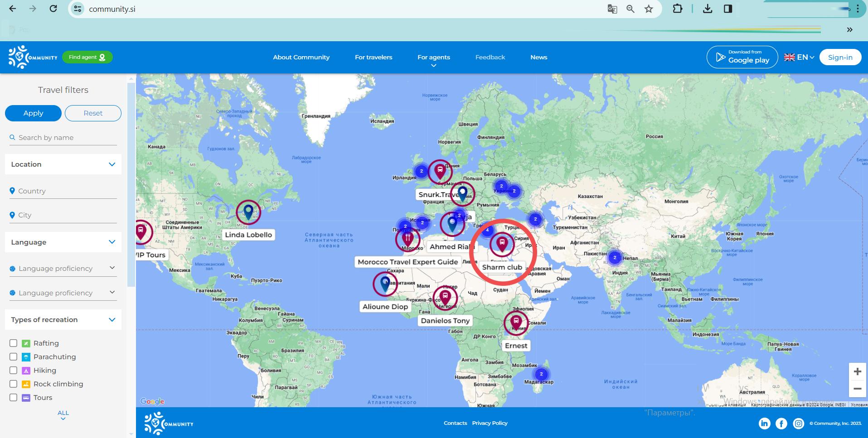Expand ALL recreation types
This screenshot has width=868, height=438.
pyautogui.click(x=63, y=415)
